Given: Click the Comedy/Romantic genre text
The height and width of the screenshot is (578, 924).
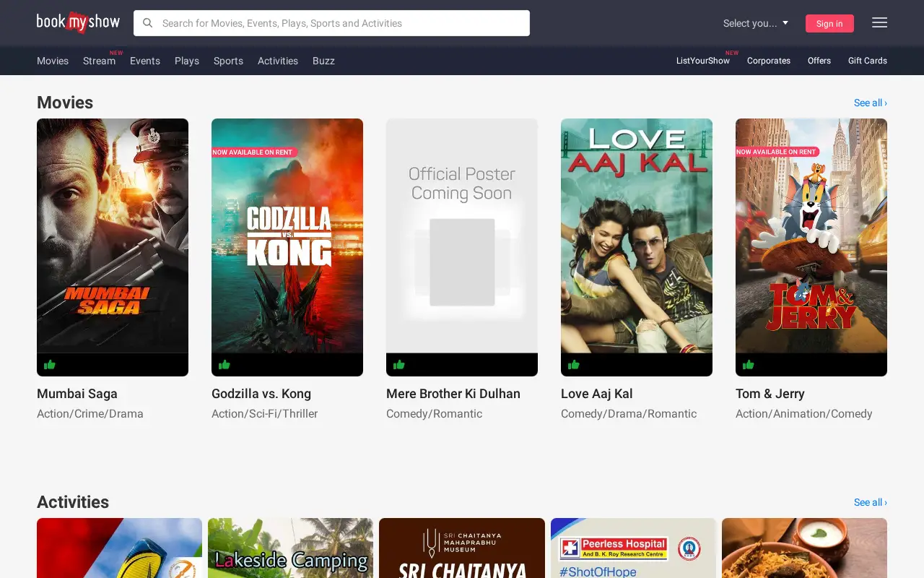Looking at the screenshot, I should click(435, 414).
